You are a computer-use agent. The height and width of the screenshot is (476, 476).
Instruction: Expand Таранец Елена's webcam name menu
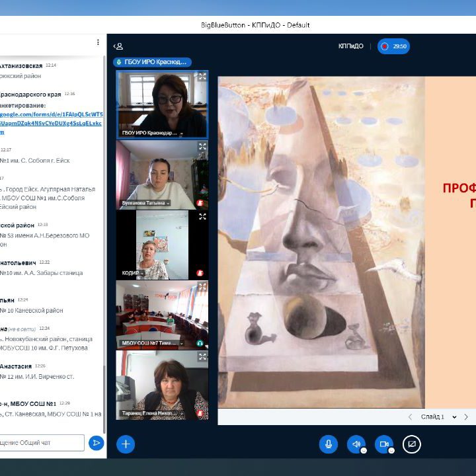click(179, 414)
